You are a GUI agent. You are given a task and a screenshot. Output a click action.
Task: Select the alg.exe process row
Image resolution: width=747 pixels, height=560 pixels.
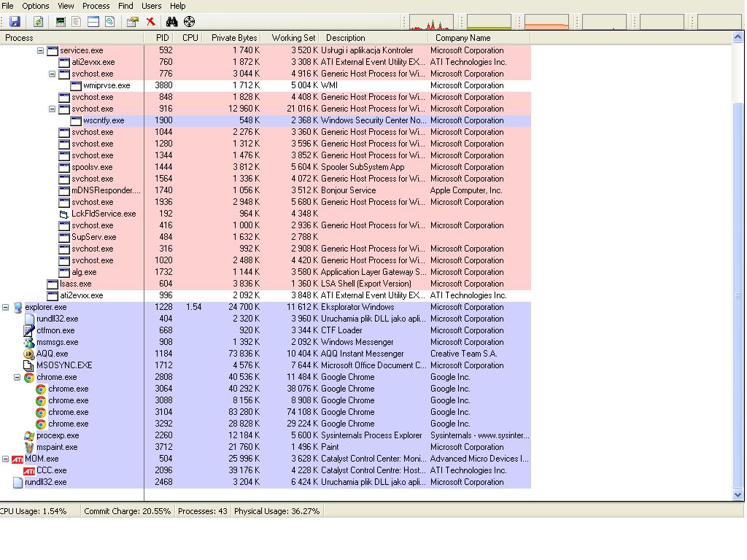pos(266,273)
